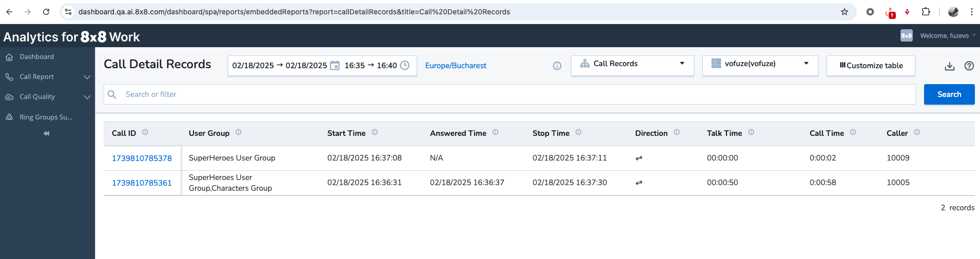Click info icon beside Caller header
This screenshot has height=259, width=980.
pos(917,132)
